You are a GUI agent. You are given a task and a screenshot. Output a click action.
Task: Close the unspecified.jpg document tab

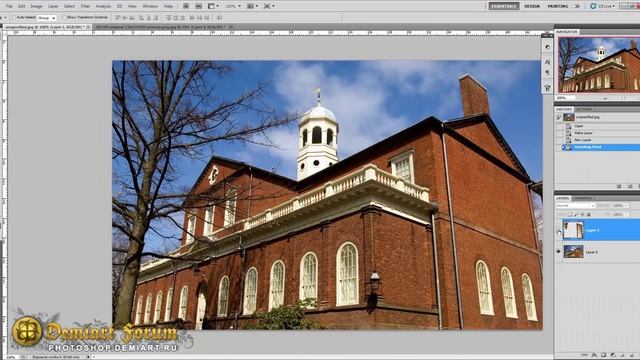point(89,27)
